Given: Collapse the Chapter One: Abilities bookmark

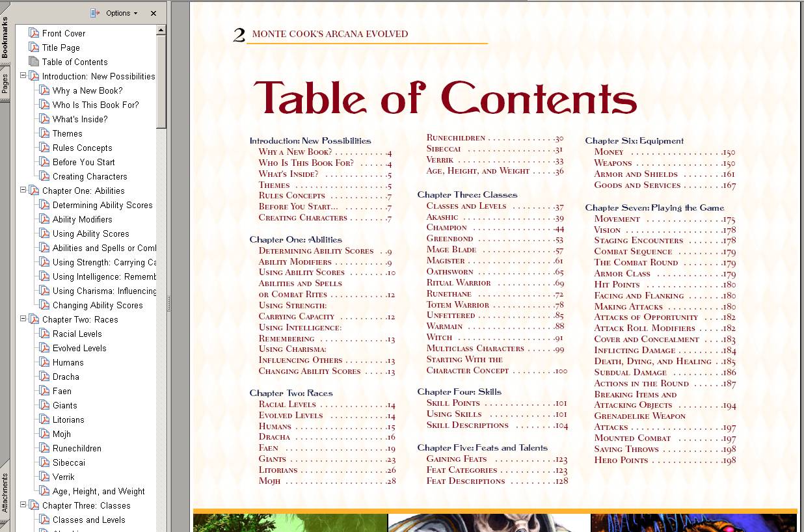Looking at the screenshot, I should tap(23, 191).
